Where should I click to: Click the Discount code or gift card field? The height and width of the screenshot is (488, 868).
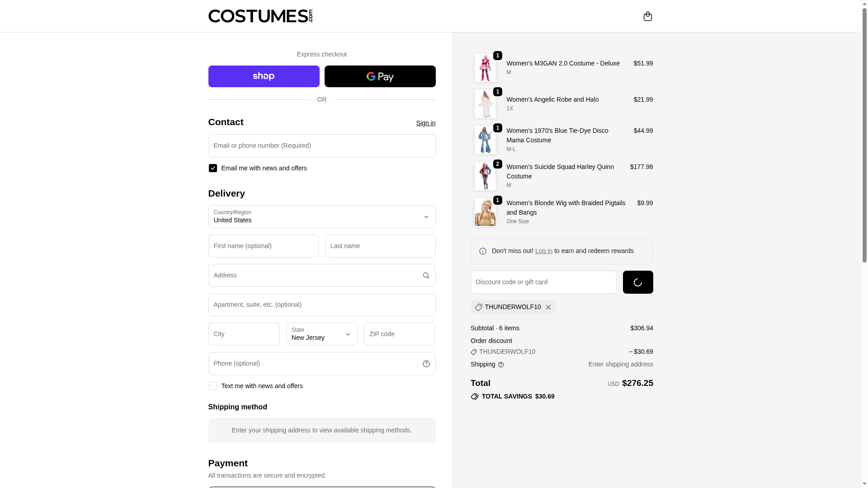coord(543,282)
